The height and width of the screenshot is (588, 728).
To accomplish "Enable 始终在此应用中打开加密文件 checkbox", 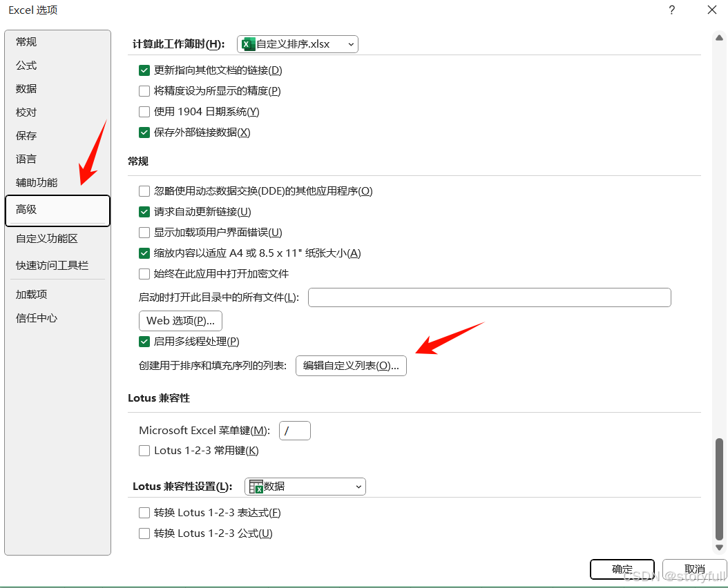I will pyautogui.click(x=144, y=274).
